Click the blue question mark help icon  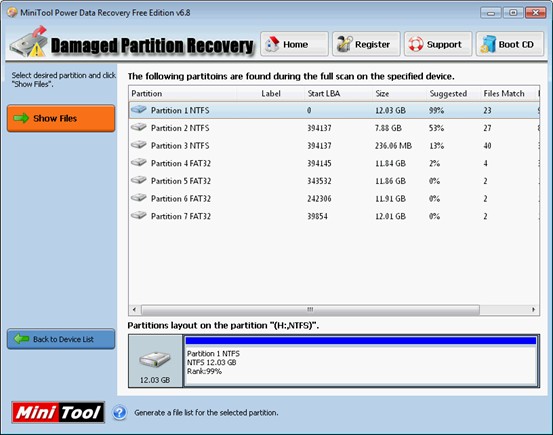point(120,412)
